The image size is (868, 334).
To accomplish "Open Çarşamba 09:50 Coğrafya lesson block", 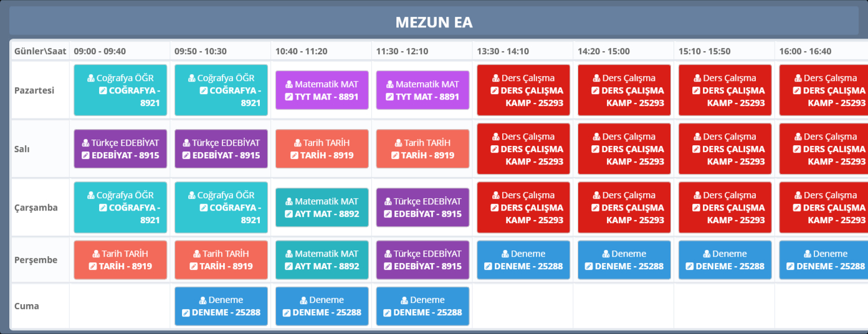I will click(x=221, y=208).
